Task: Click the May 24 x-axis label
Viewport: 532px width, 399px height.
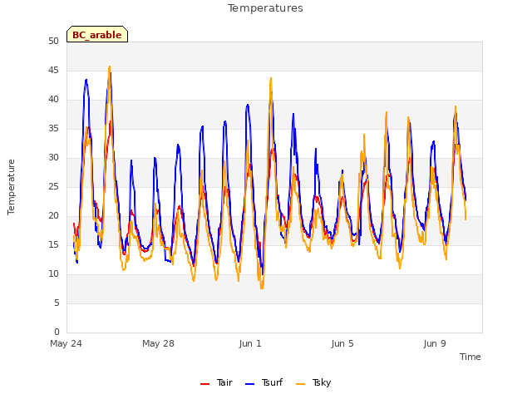Action: 66,343
